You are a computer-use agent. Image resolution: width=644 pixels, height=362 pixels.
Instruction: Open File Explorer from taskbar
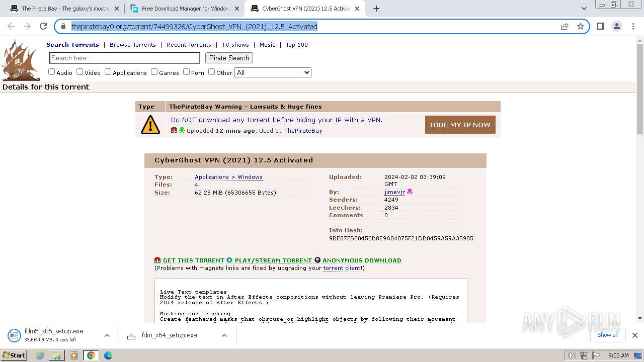57,355
